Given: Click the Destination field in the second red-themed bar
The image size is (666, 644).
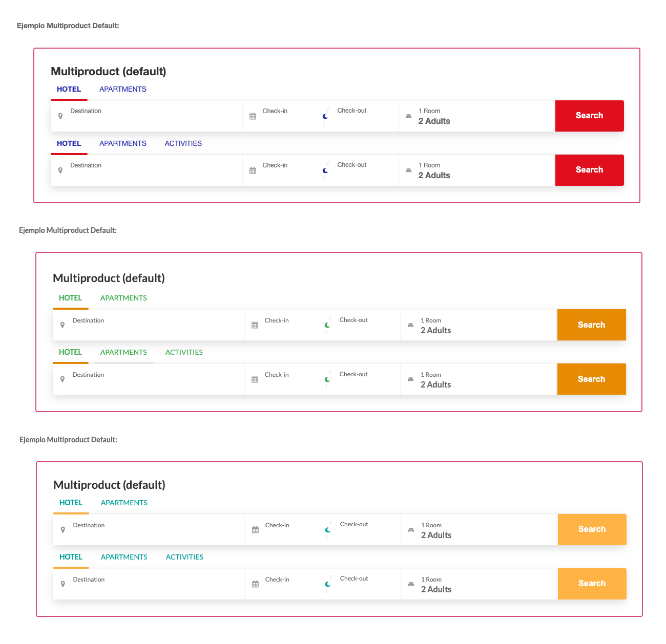Looking at the screenshot, I should click(x=147, y=170).
